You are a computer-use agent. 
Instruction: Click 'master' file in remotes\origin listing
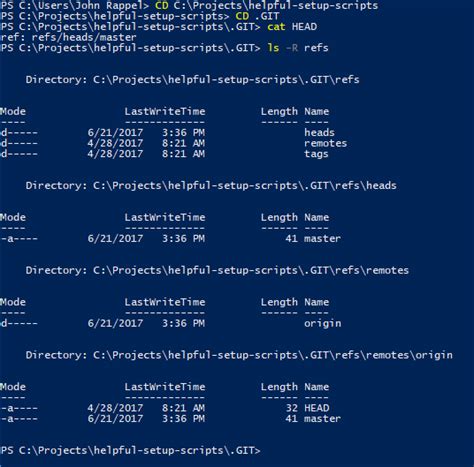coord(322,418)
